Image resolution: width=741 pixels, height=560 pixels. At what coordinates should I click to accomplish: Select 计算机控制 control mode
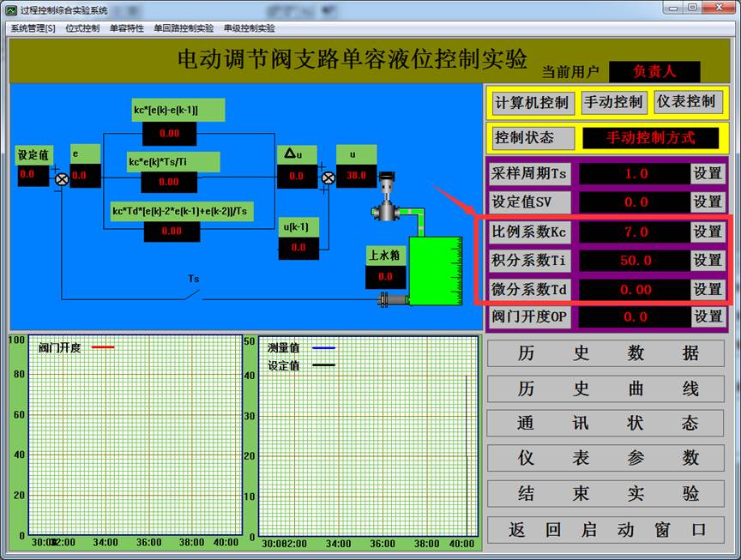click(531, 102)
